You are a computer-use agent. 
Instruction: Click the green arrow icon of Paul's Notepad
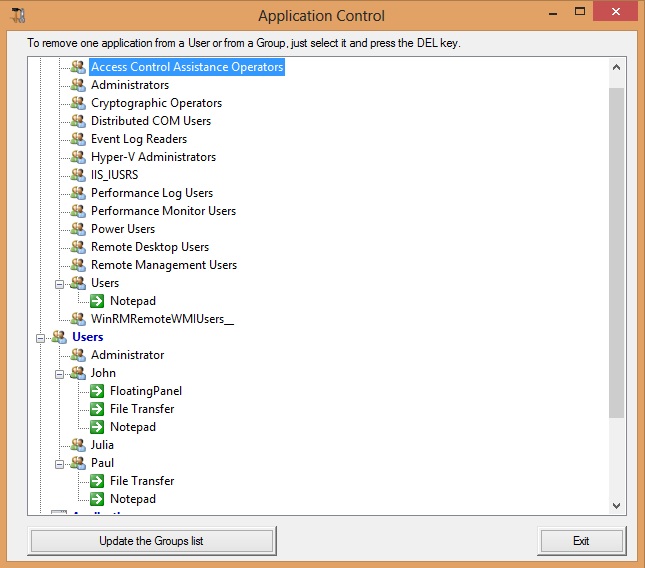(x=97, y=499)
